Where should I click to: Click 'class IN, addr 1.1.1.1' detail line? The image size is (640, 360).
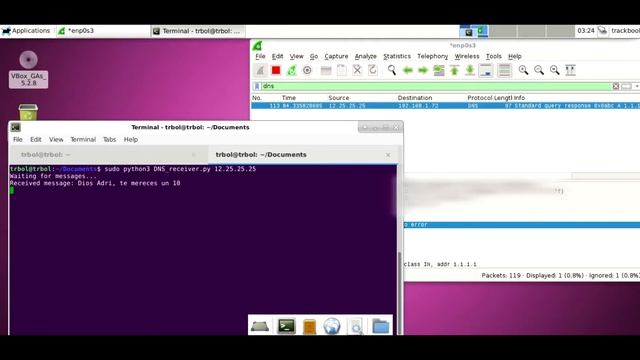point(440,264)
